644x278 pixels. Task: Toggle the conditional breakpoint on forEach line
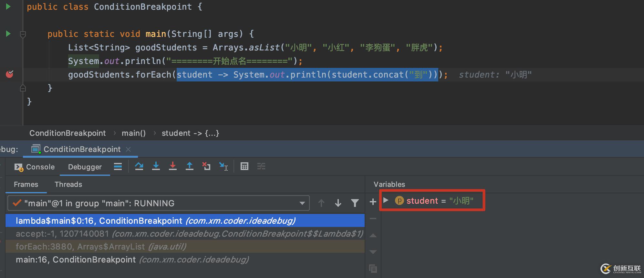tap(10, 74)
